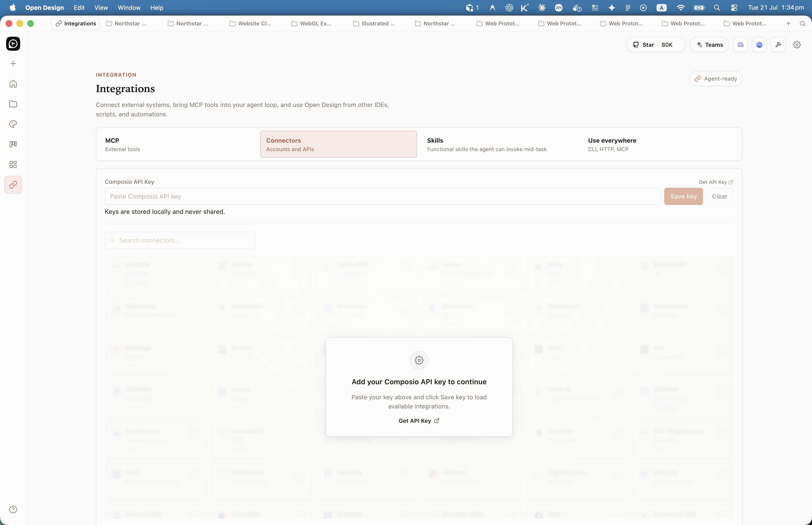Switch to the MCP External tools tab
Viewport: 812px width, 525px height.
coord(178,145)
